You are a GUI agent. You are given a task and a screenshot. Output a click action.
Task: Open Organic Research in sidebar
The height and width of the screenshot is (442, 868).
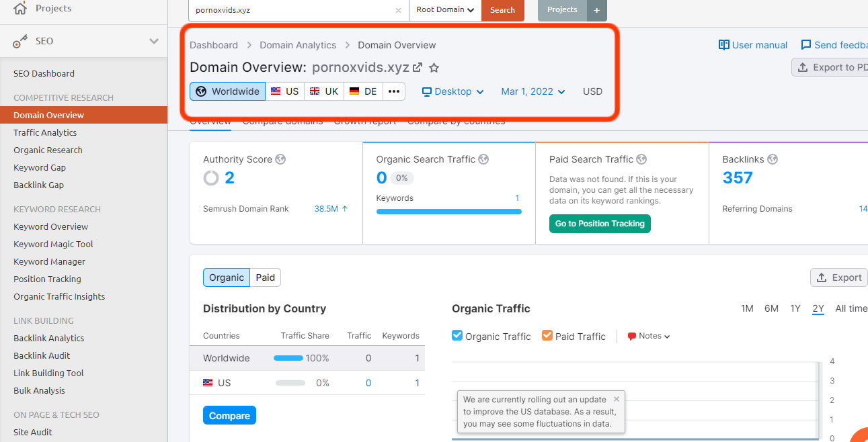pos(48,150)
